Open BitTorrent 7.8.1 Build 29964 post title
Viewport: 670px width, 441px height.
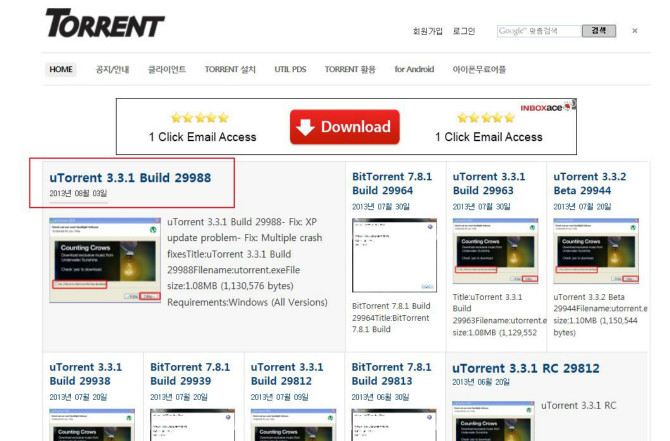(x=392, y=183)
